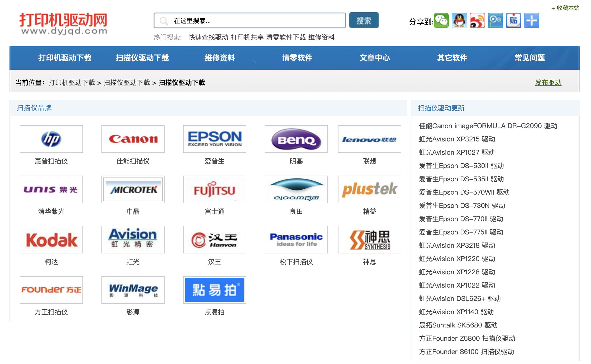The image size is (591, 364).
Task: Focus the 在这里搜索 search field
Action: pos(250,21)
